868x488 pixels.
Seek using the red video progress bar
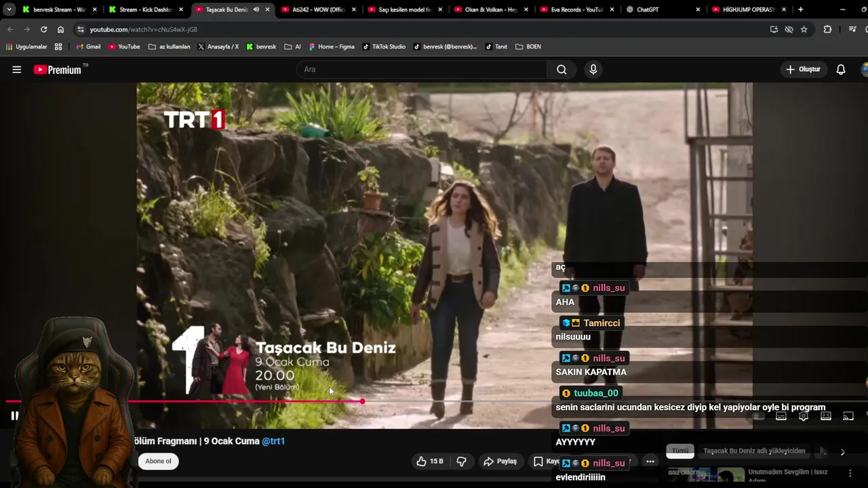(x=182, y=401)
